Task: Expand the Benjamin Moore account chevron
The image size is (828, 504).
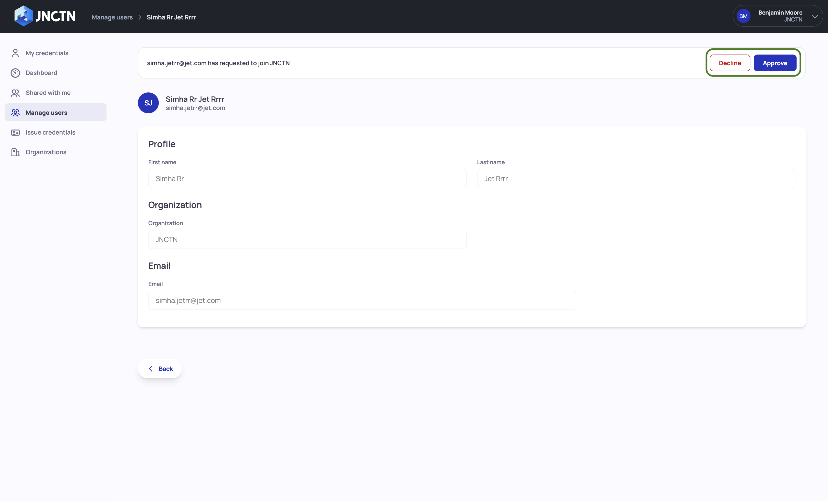Action: click(x=815, y=16)
